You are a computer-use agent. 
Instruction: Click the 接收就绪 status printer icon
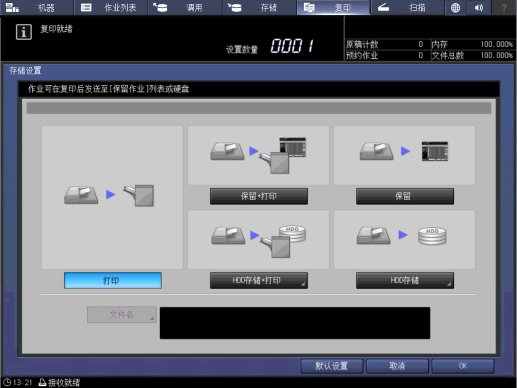[42, 382]
